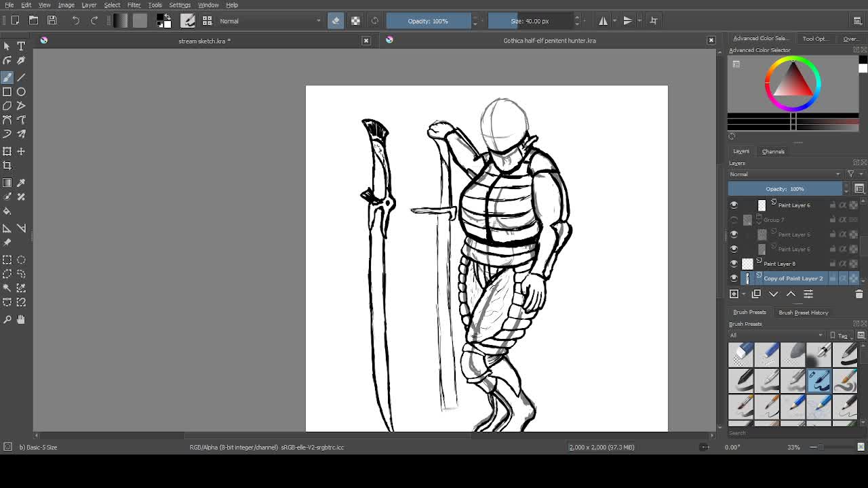Duplicate the current layer
Image resolution: width=868 pixels, height=488 pixels.
(x=756, y=294)
